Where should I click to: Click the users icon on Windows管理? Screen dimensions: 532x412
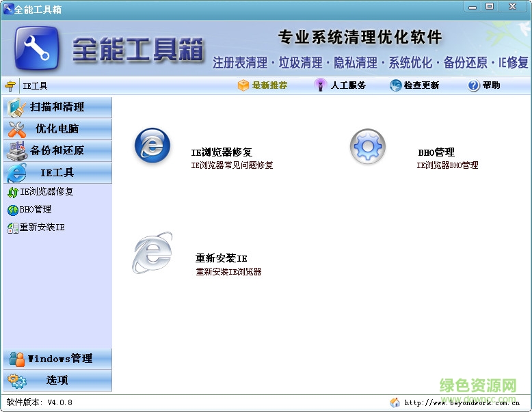click(x=17, y=359)
